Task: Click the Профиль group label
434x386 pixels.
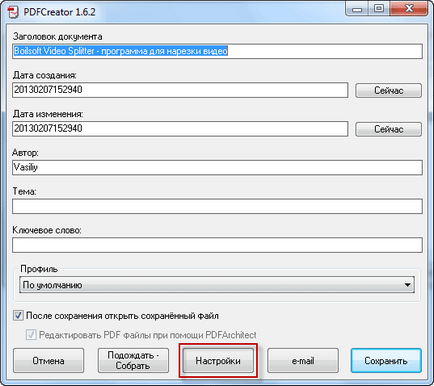Action: (x=39, y=269)
